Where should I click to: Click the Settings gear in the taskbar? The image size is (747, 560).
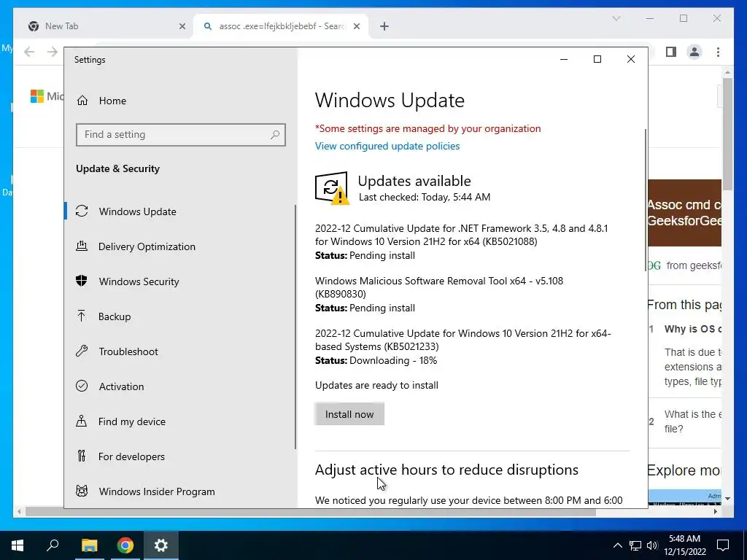[161, 545]
